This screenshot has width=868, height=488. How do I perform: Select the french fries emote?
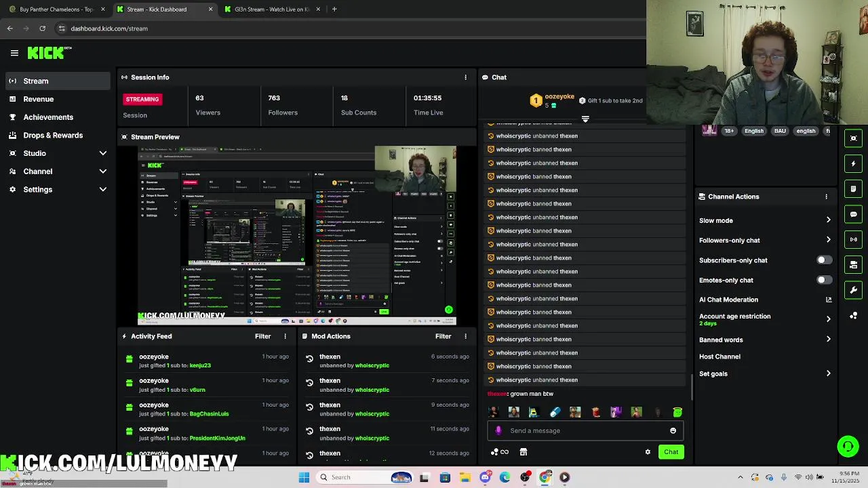595,412
